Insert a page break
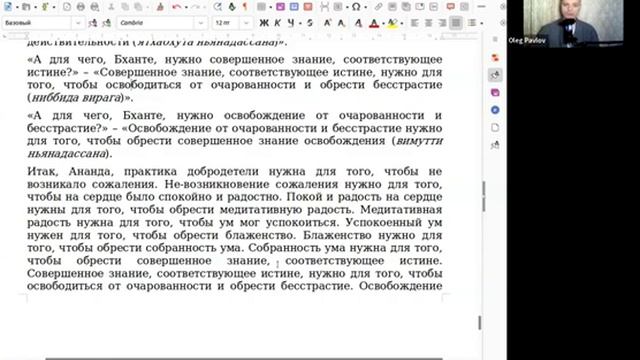 (324, 7)
